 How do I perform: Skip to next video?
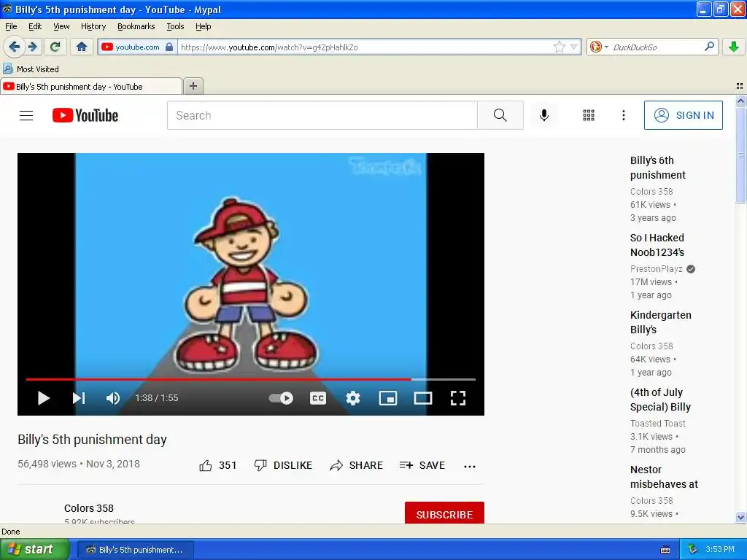pyautogui.click(x=79, y=397)
